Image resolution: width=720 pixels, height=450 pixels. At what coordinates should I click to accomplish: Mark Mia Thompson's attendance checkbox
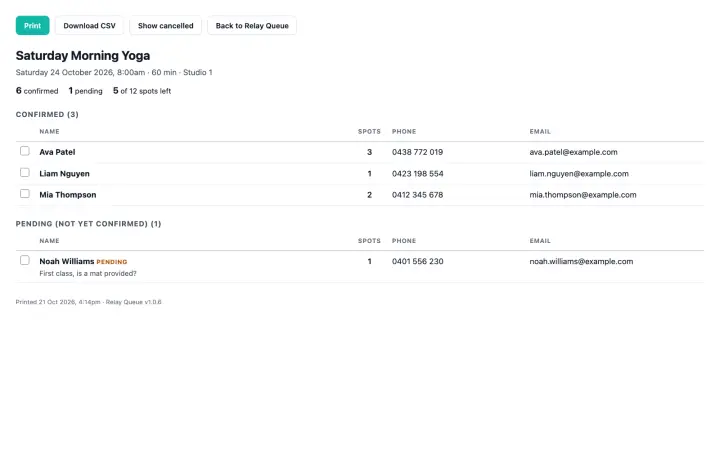click(25, 194)
